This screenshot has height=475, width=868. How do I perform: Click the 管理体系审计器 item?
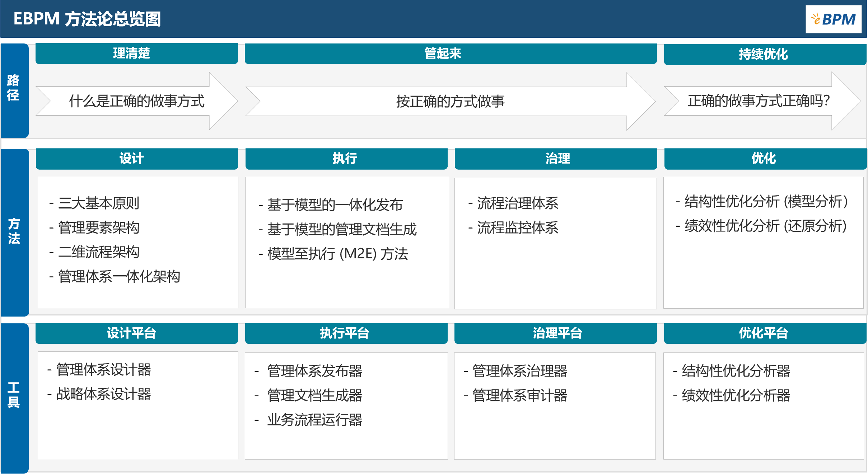(x=519, y=395)
